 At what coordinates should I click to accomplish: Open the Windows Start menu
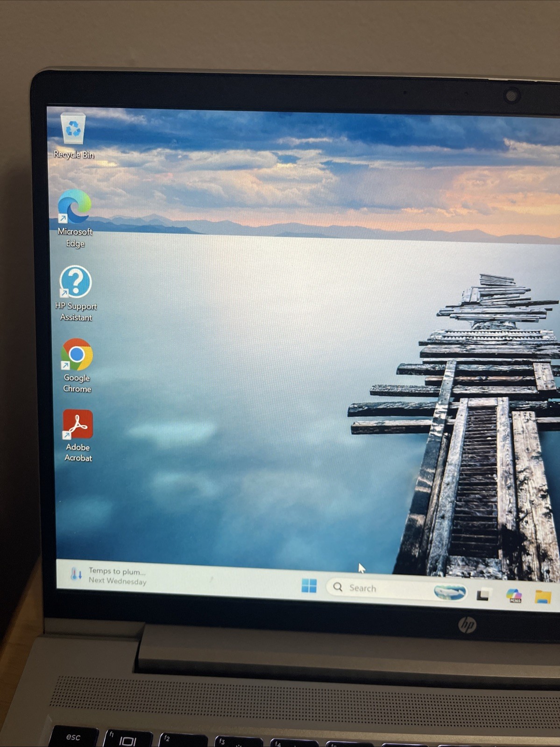tap(309, 585)
